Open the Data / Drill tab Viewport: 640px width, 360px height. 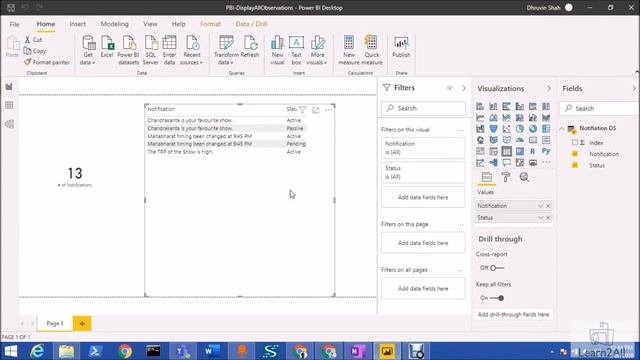[x=251, y=24]
